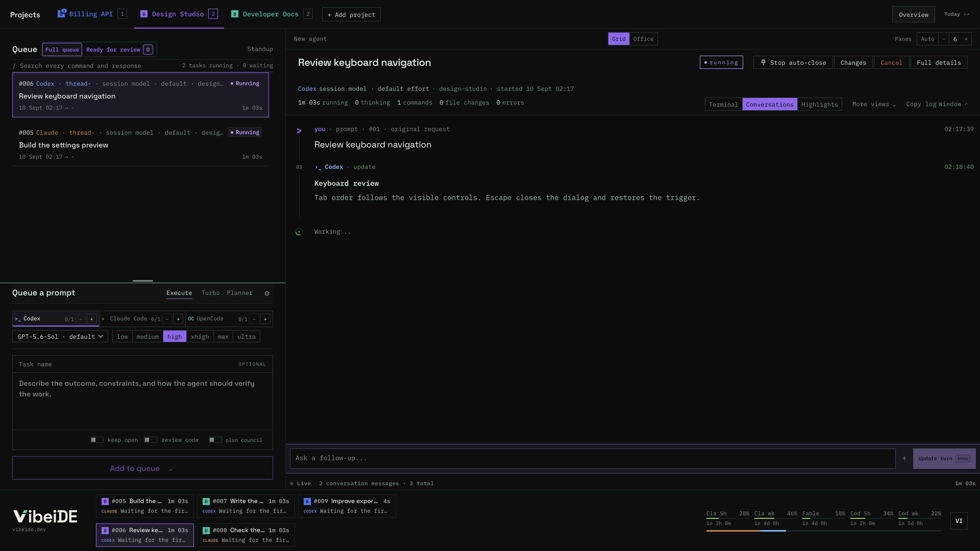Focus the Ask a follow-up input

tap(593, 459)
